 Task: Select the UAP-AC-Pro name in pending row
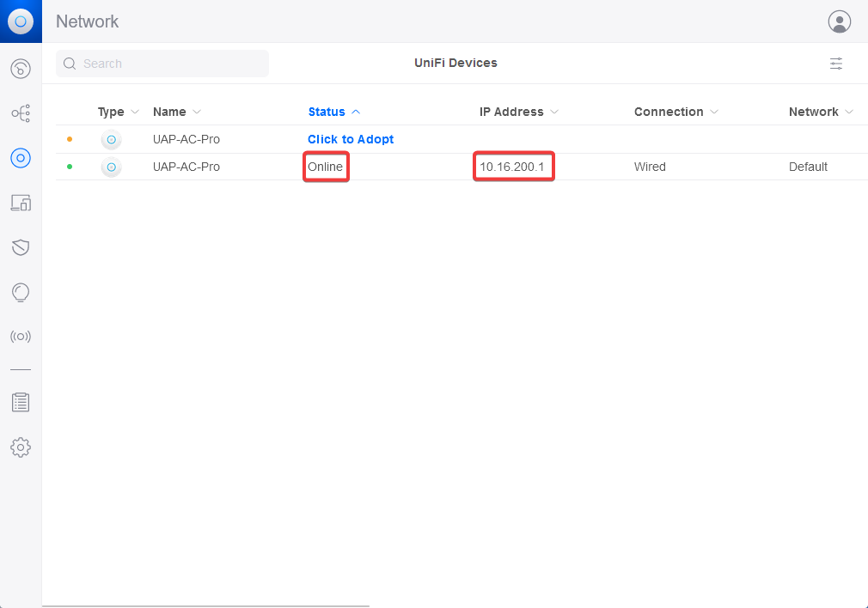[186, 139]
